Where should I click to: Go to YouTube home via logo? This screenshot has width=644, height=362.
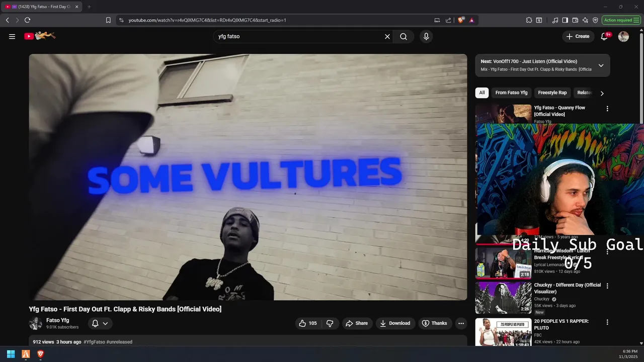tap(40, 36)
